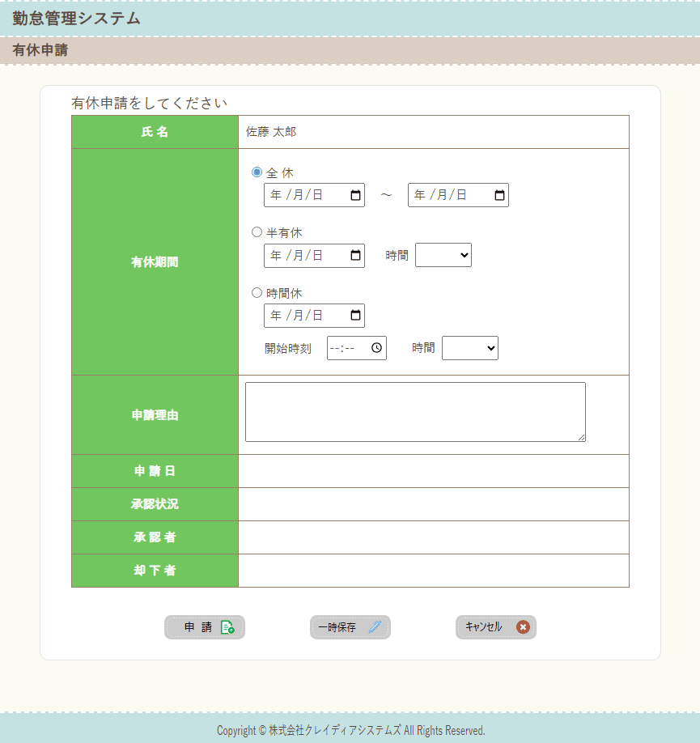
Task: Select the 全休 radio button
Action: coord(257,172)
